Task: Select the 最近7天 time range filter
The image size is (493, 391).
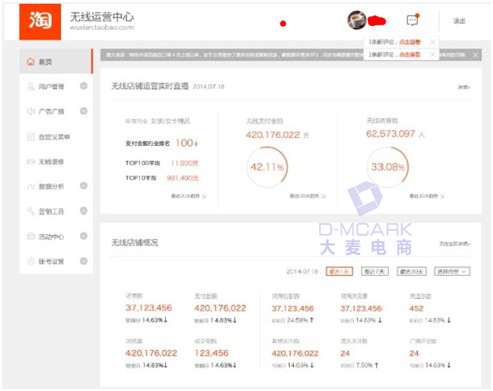Action: (x=375, y=271)
